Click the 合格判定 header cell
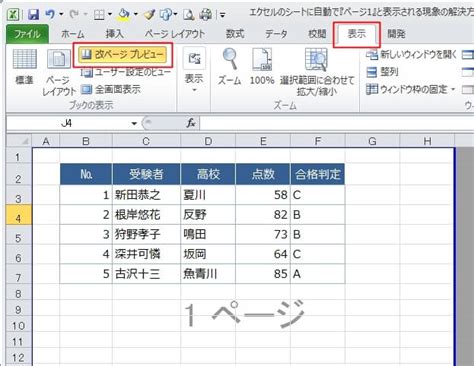The height and width of the screenshot is (366, 474). pyautogui.click(x=317, y=174)
